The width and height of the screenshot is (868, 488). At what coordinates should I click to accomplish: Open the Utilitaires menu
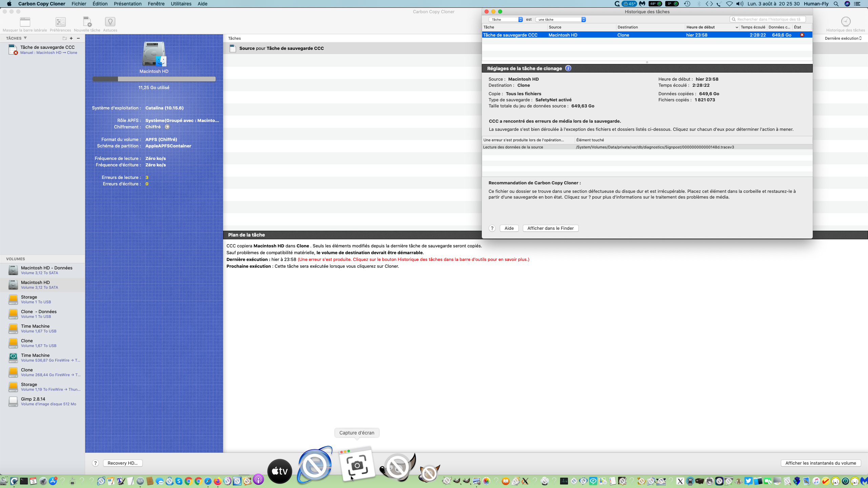coord(181,4)
